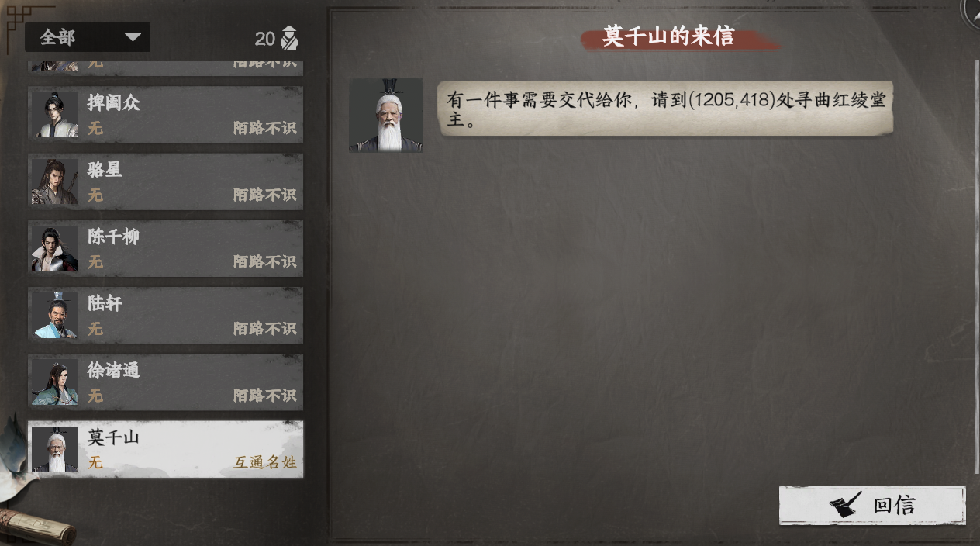Open the 全部 filter dropdown

88,37
